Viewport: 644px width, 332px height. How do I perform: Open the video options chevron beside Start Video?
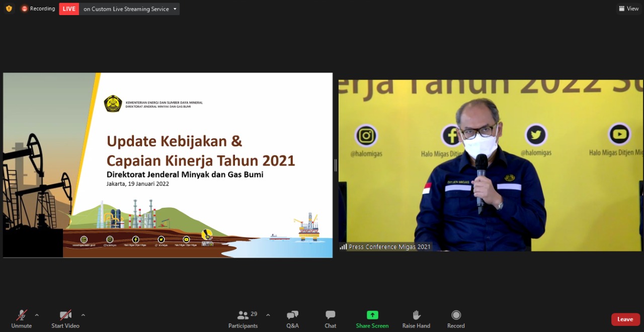pos(83,315)
